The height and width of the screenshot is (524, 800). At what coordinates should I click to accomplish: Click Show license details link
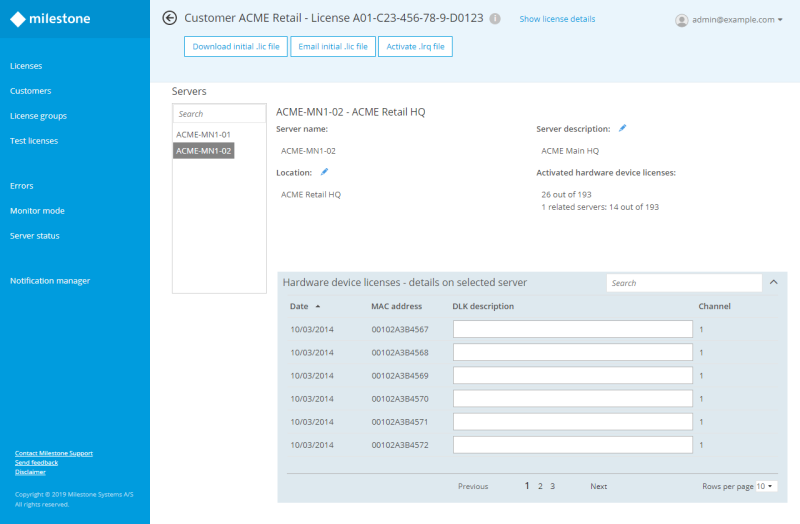[x=557, y=19]
